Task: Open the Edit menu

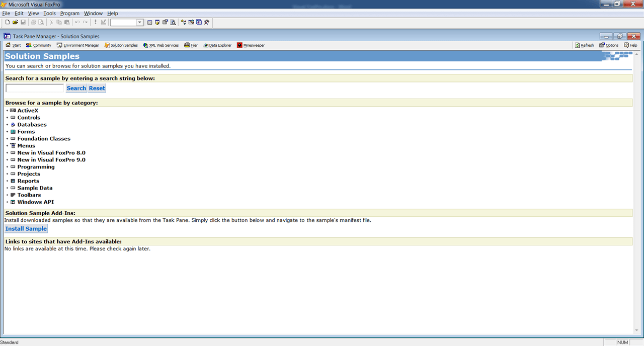Action: (x=19, y=13)
